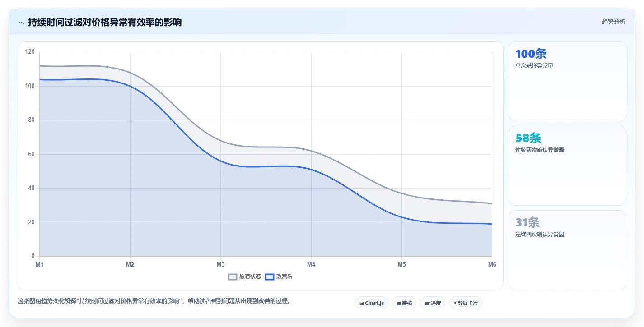
Task: Click the icon in the Chart.js chip
Action: pos(362,303)
